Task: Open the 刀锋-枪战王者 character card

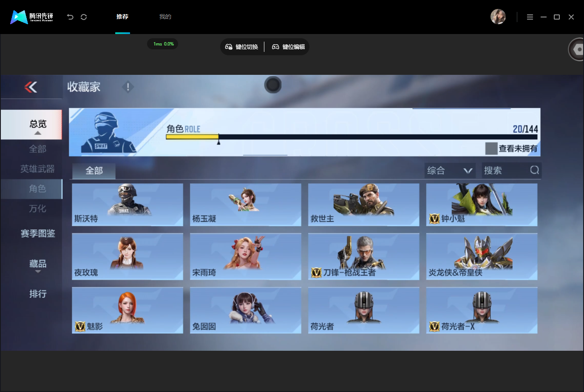Action: [x=364, y=256]
